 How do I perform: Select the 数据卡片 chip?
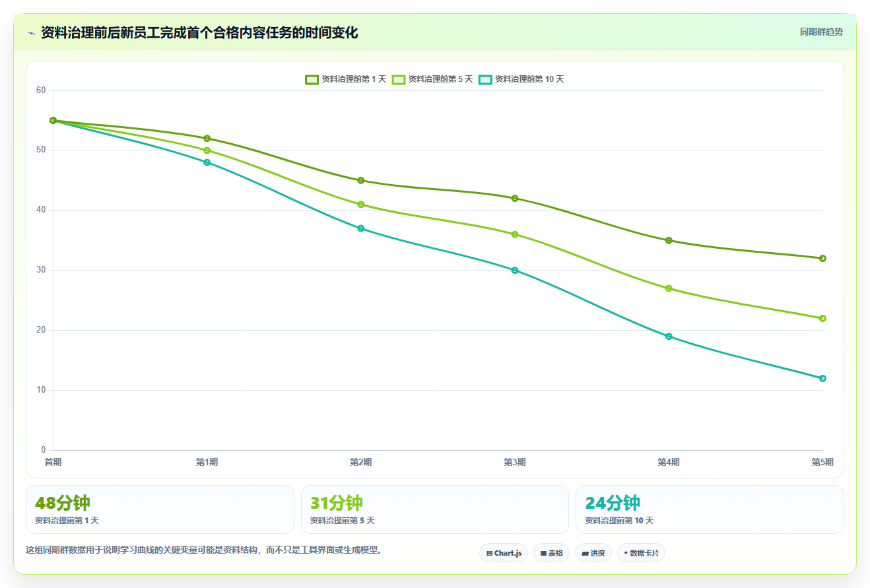641,553
